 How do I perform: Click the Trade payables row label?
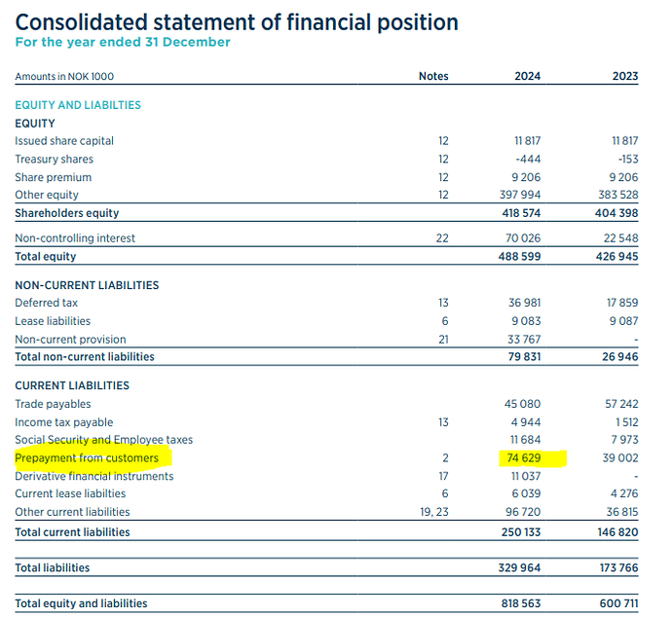53,404
